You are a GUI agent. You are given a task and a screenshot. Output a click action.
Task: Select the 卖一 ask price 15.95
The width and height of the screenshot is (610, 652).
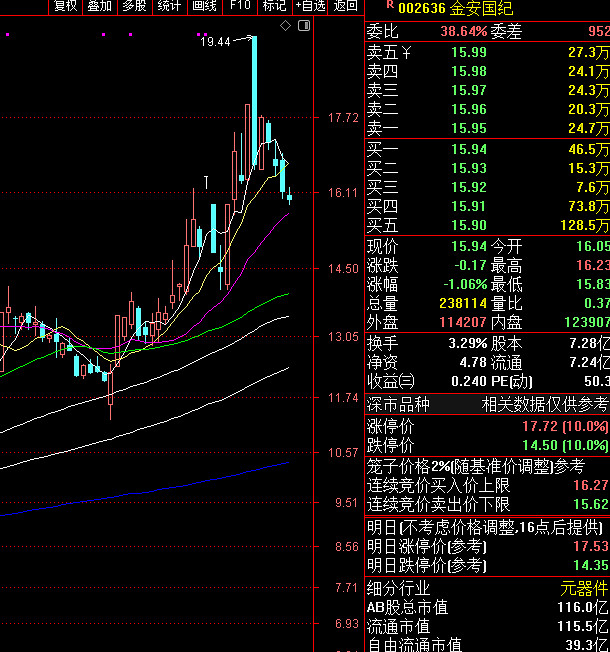click(x=469, y=128)
